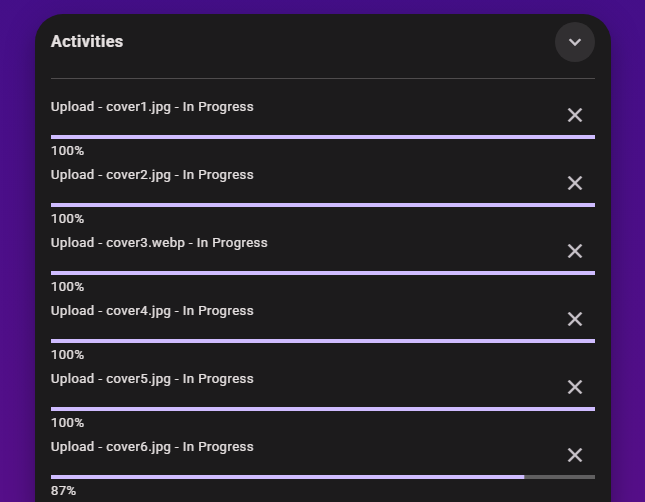Click the 87% text under cover6.jpg
This screenshot has width=645, height=502.
click(x=64, y=491)
